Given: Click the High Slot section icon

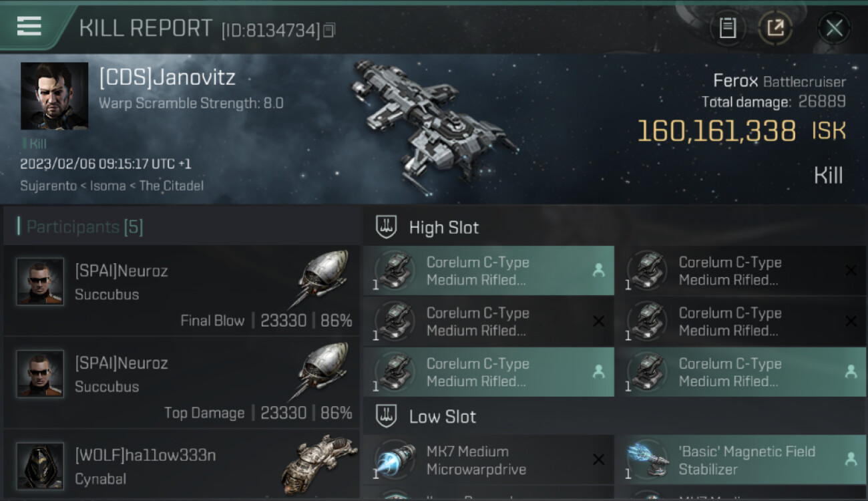Looking at the screenshot, I should point(387,227).
